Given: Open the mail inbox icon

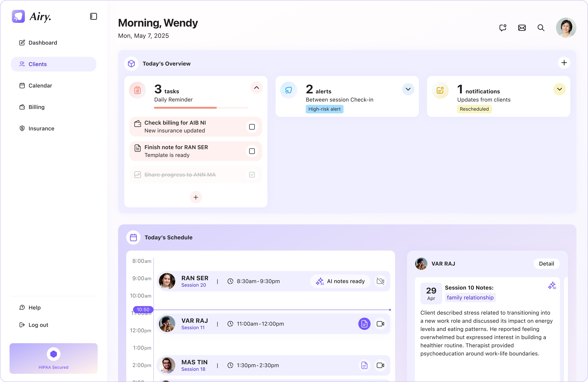Looking at the screenshot, I should click(522, 28).
